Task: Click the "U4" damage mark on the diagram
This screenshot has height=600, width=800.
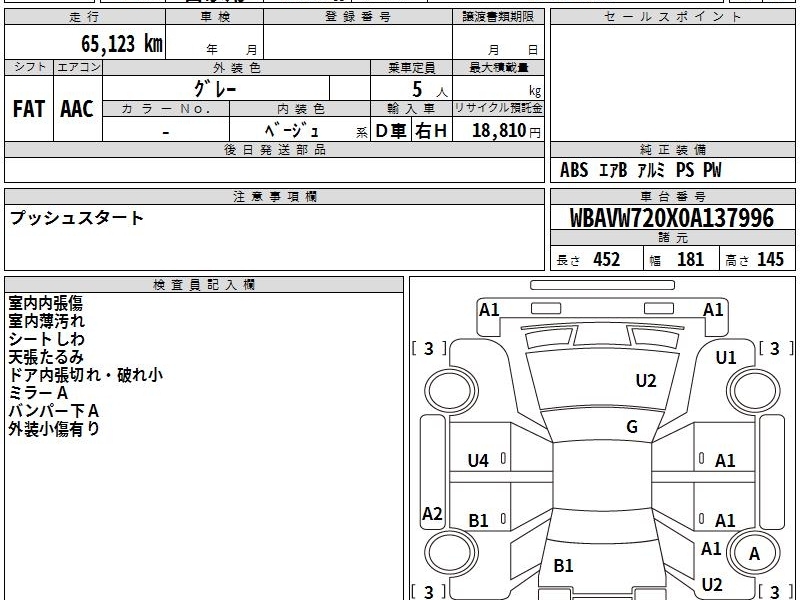Action: click(x=478, y=461)
